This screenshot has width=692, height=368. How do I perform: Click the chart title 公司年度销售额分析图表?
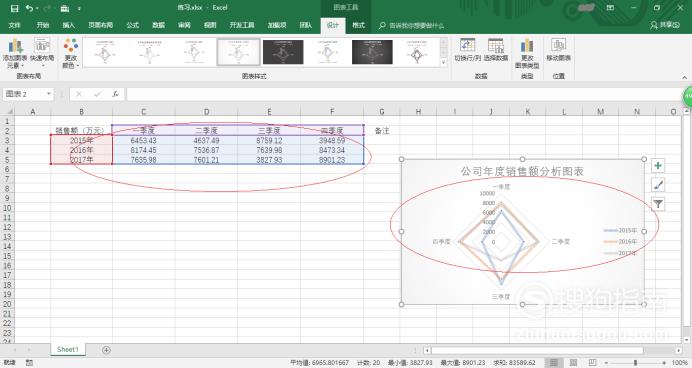point(522,171)
